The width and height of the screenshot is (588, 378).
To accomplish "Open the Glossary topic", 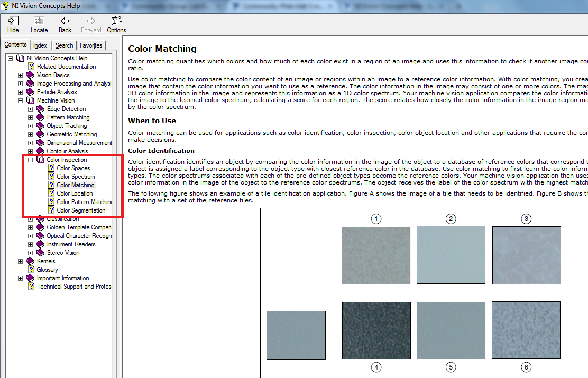I will 47,270.
